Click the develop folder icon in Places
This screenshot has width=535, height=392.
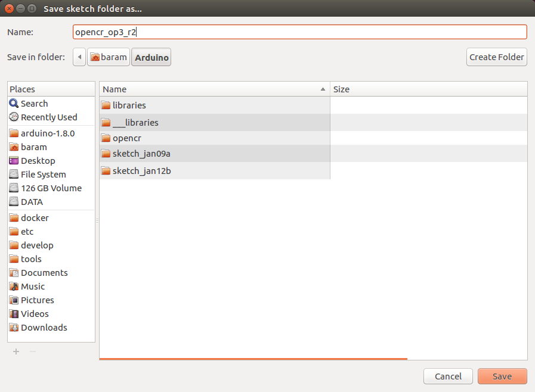point(14,245)
